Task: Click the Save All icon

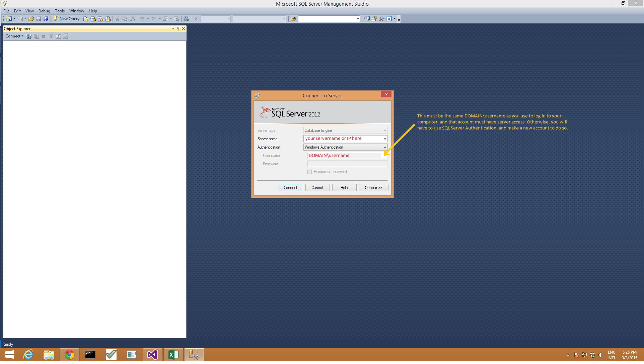Action: point(46,19)
